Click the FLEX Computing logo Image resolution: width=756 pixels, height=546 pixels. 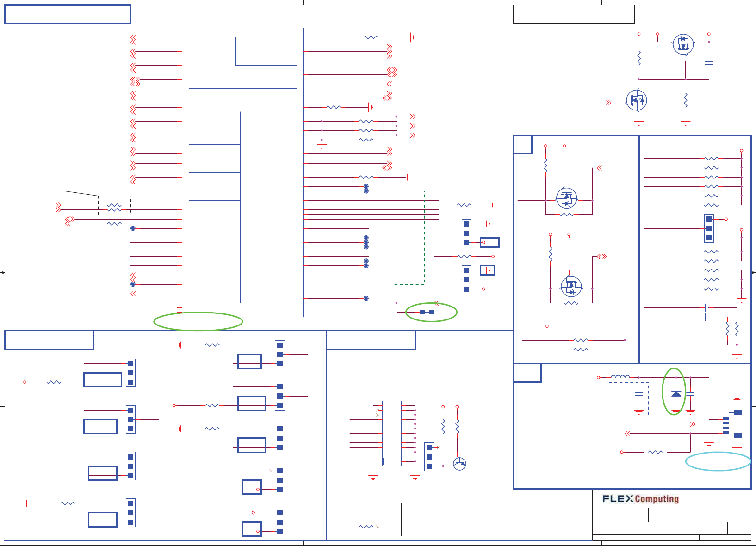pyautogui.click(x=641, y=499)
